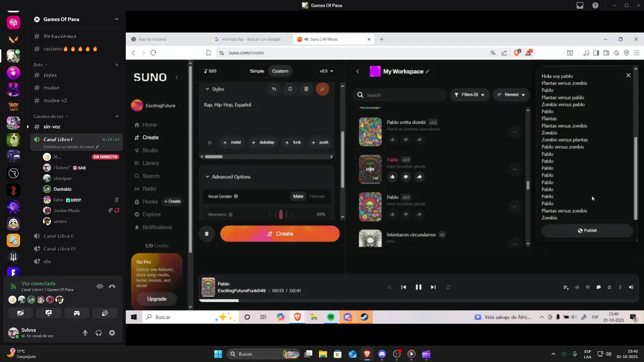Open thumbnail of Pablo ontta dombi song

(370, 132)
